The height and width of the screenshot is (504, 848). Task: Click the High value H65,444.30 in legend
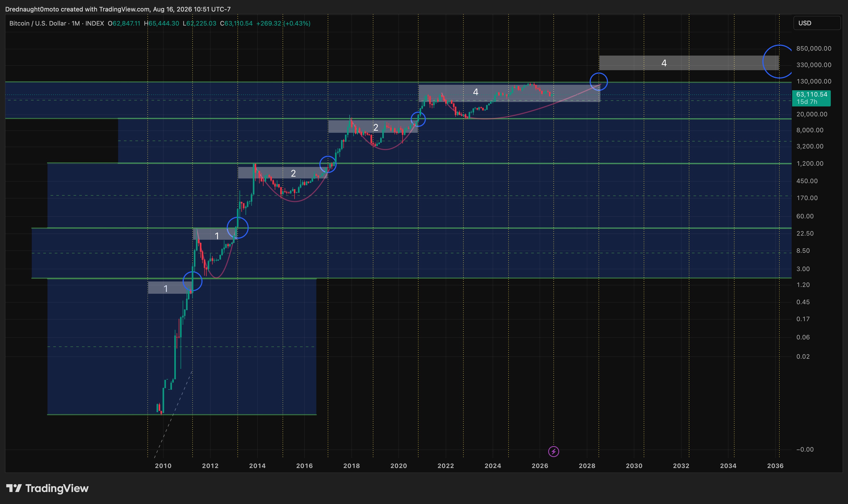(161, 23)
